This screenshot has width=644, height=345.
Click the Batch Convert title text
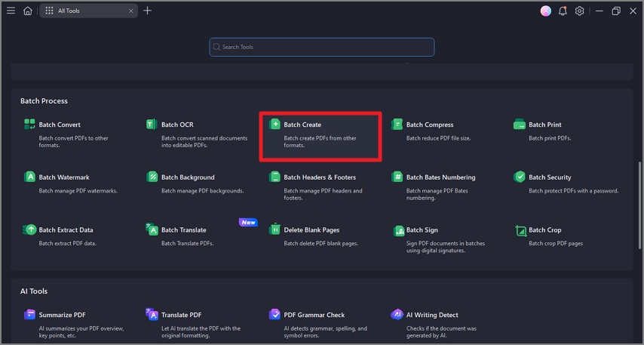click(60, 125)
